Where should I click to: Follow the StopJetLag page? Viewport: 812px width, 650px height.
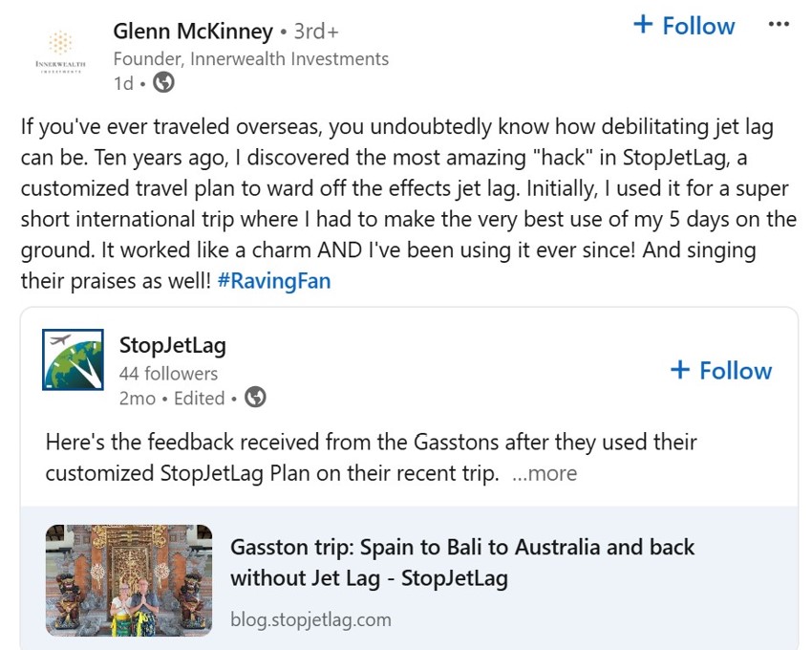(721, 371)
